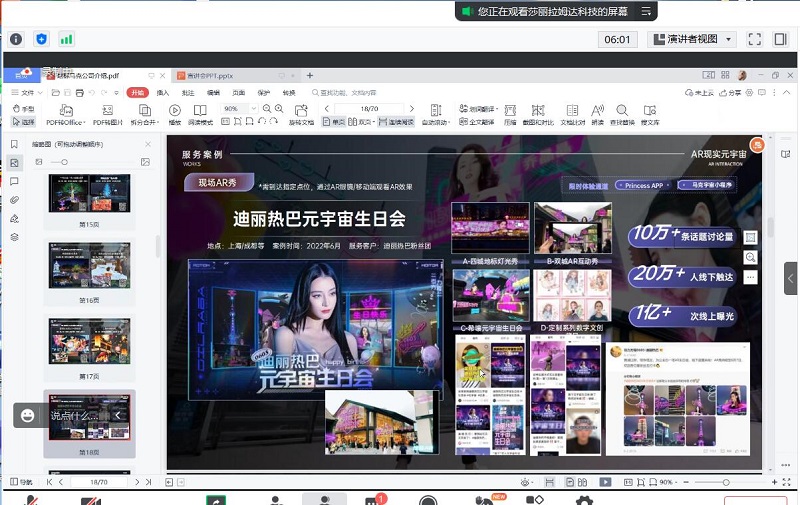Switch to the Start ribbon tab
The image size is (800, 505).
coord(137,92)
